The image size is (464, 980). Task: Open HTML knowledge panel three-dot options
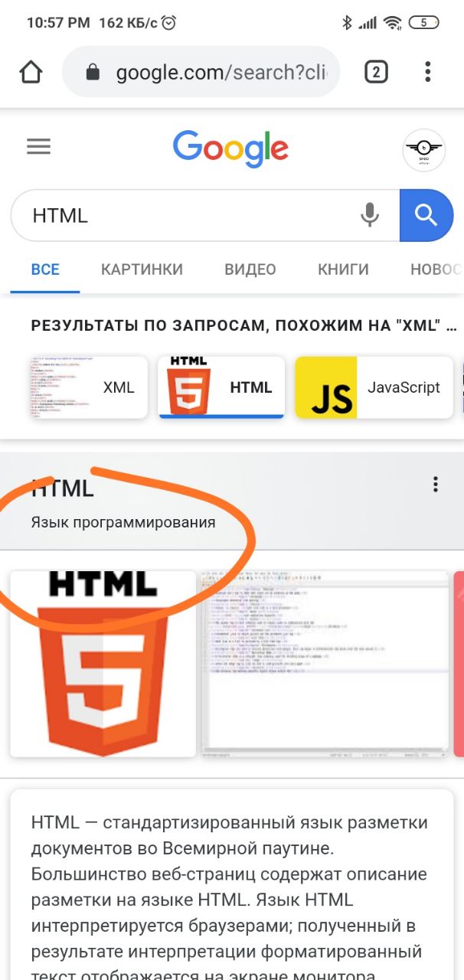pyautogui.click(x=435, y=484)
